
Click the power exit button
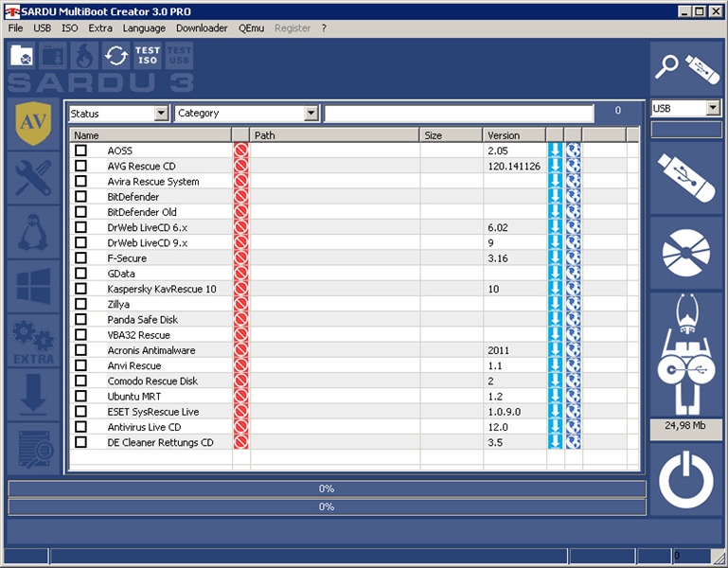686,480
